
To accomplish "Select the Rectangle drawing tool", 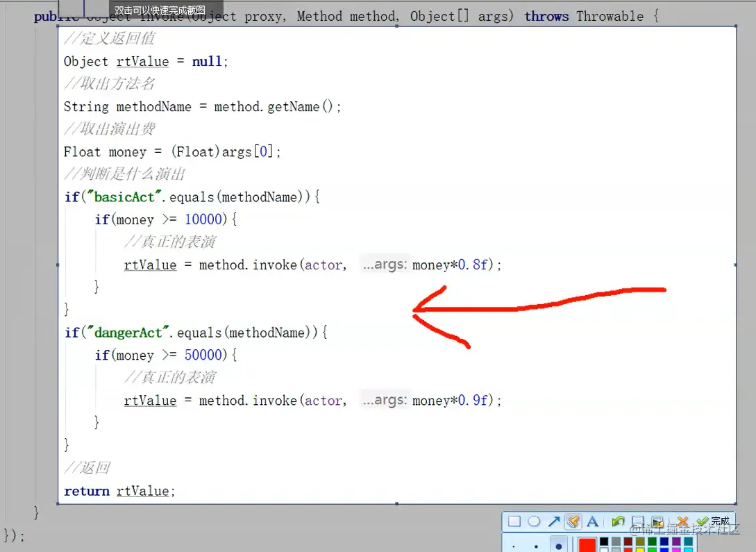I will point(514,521).
